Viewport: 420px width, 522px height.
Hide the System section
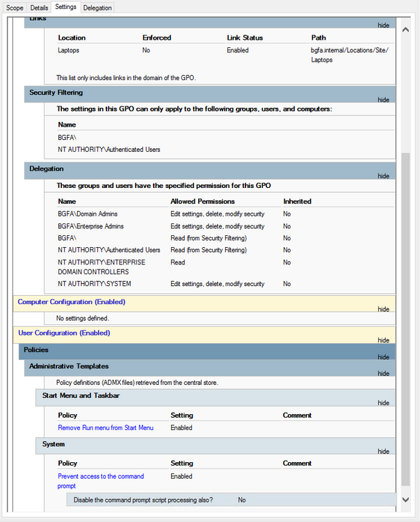point(383,452)
